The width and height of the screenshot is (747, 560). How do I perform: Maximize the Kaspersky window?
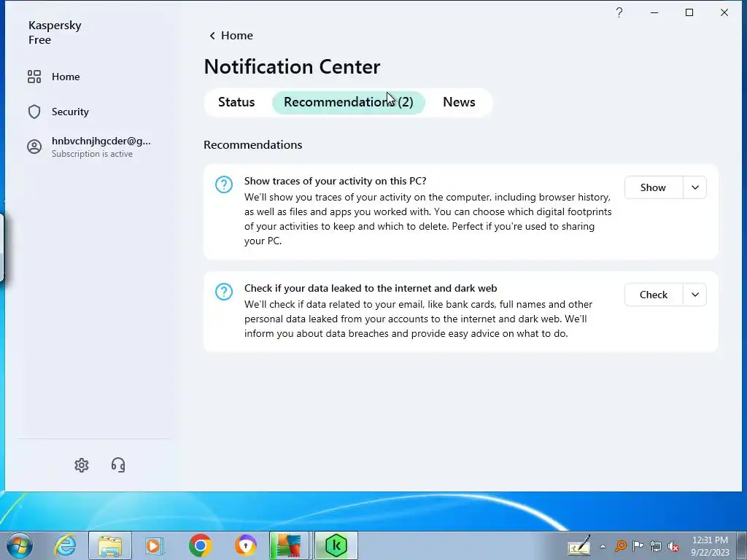pos(689,13)
